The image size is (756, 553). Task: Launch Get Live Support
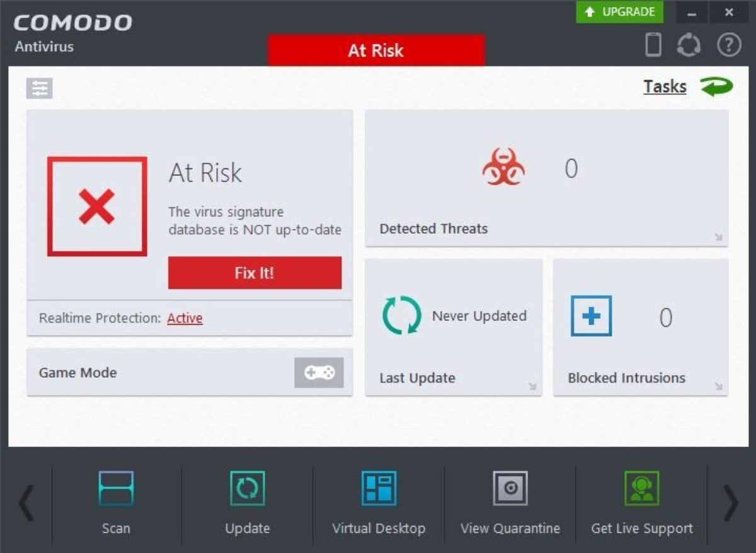tap(642, 489)
